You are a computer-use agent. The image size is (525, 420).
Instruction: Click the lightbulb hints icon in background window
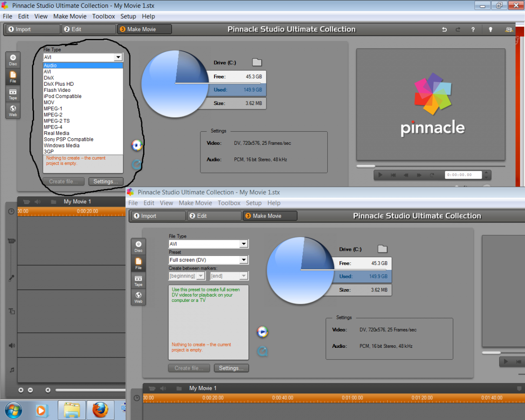point(490,29)
